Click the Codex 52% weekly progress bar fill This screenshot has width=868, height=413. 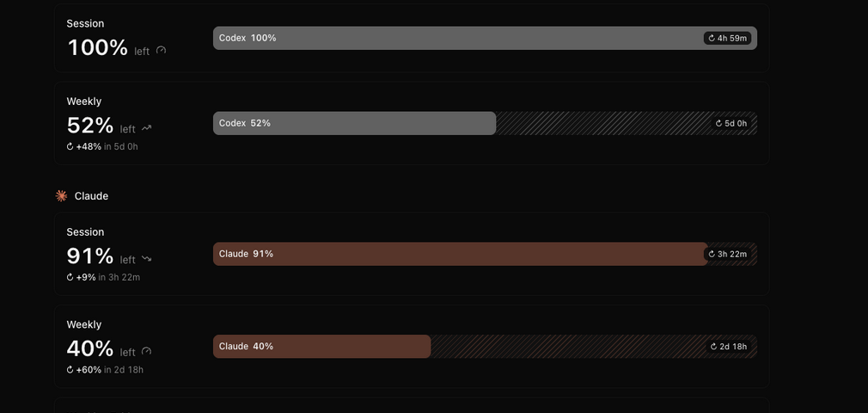(354, 123)
